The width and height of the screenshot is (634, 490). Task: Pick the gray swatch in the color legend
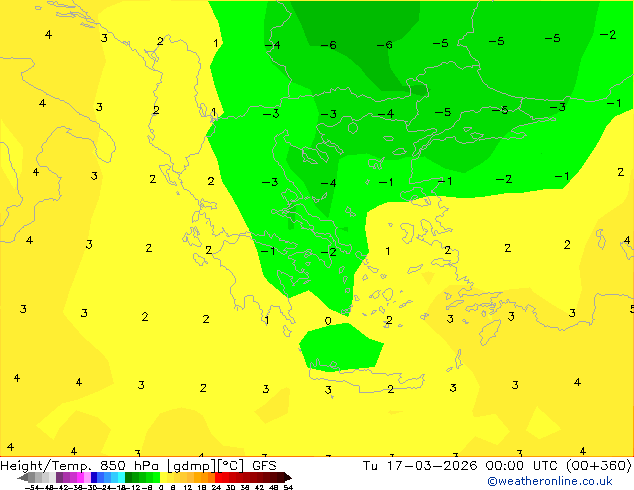coord(32,478)
